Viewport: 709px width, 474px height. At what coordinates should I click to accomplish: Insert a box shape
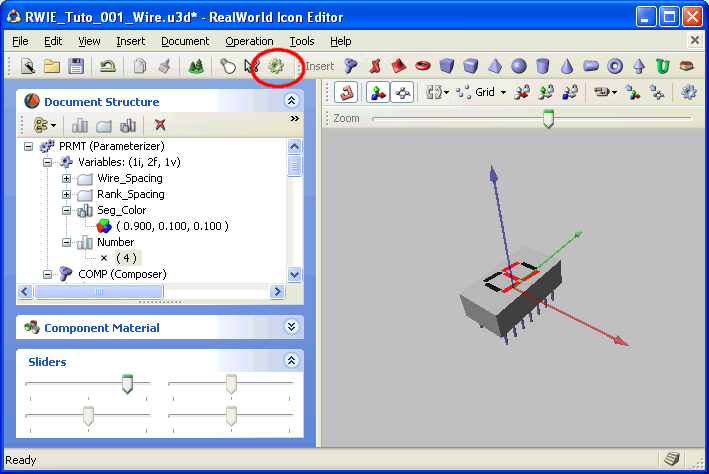pos(447,66)
